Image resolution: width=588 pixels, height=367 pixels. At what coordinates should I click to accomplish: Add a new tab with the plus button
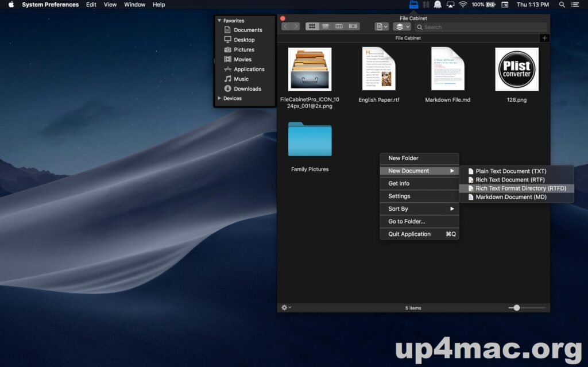click(x=544, y=38)
